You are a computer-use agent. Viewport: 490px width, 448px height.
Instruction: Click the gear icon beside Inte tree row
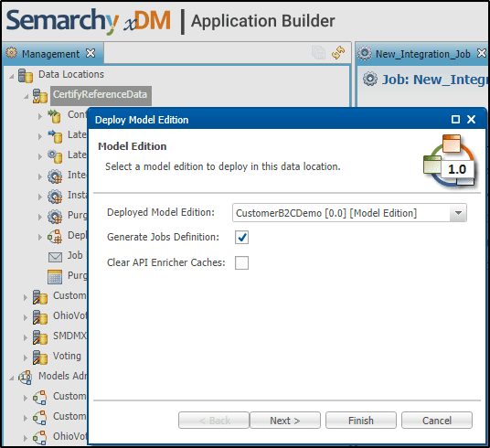coord(55,176)
